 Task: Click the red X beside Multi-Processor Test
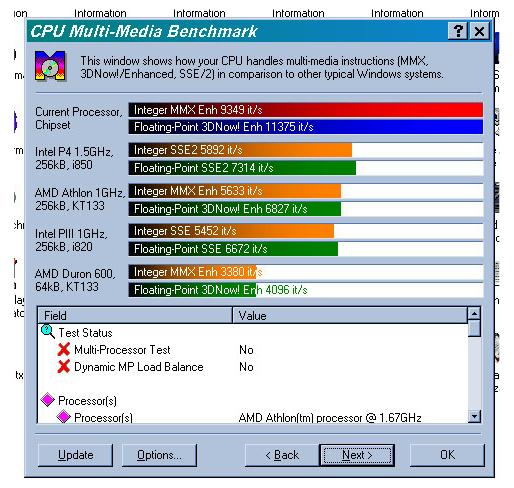point(63,349)
